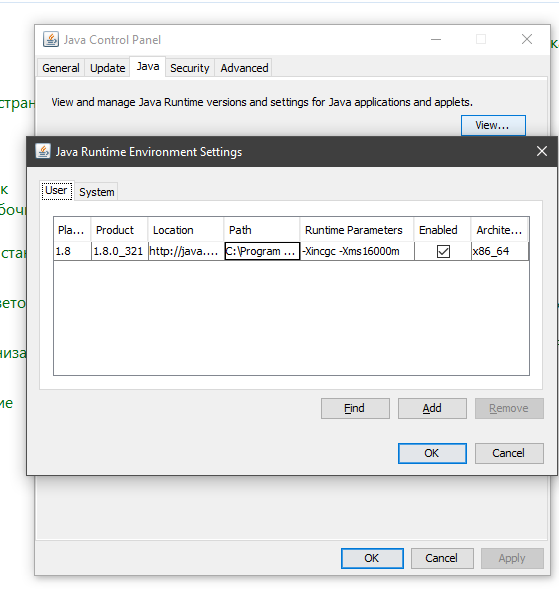Go to the Security tab
This screenshot has height=591, width=559.
(190, 68)
